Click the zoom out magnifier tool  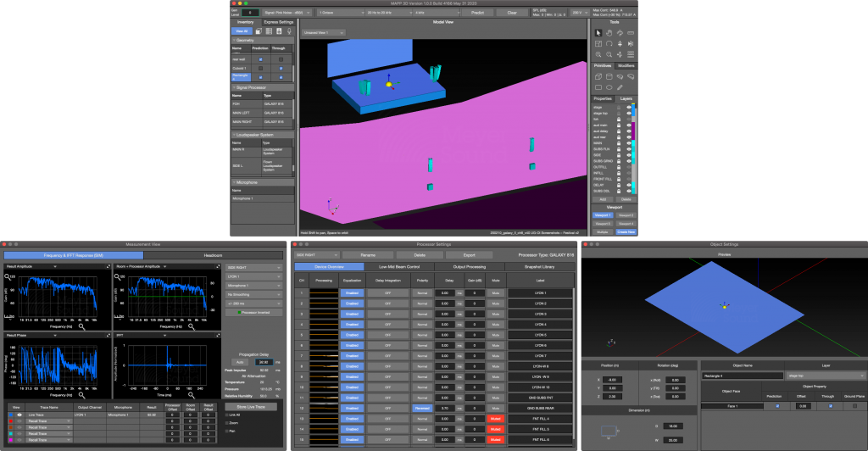click(609, 54)
